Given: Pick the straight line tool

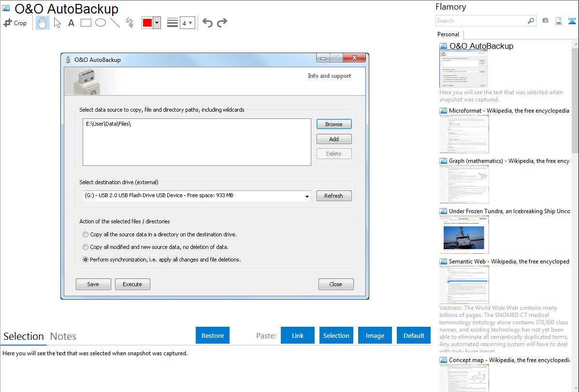Looking at the screenshot, I should (115, 23).
